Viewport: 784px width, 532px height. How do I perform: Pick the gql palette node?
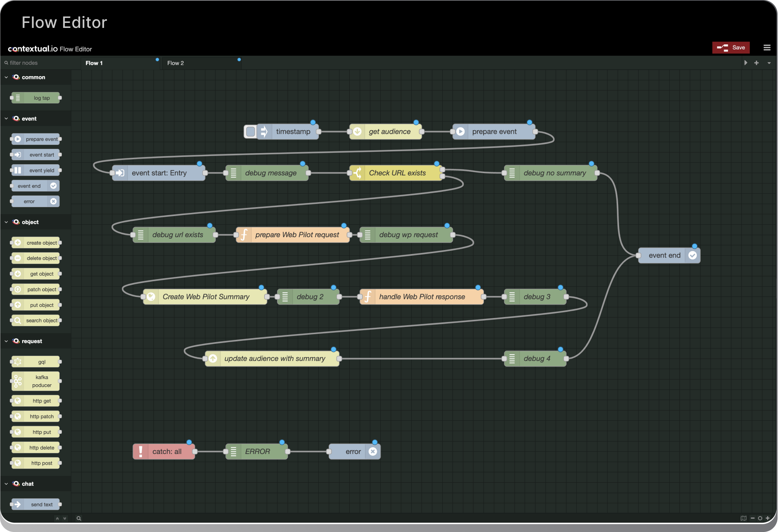pos(35,362)
